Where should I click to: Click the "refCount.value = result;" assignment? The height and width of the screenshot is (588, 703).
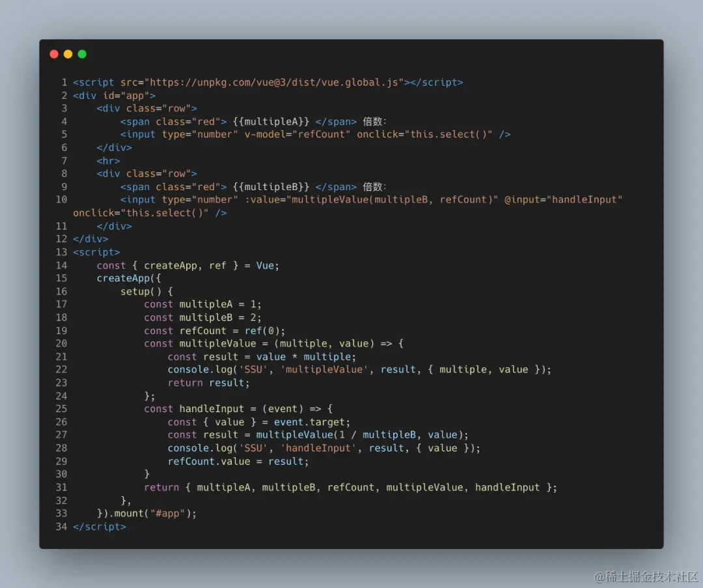click(238, 461)
